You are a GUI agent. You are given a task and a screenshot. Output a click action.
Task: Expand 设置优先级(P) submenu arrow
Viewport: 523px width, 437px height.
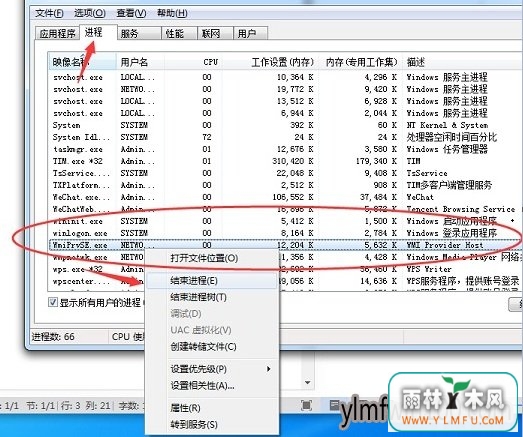(269, 369)
